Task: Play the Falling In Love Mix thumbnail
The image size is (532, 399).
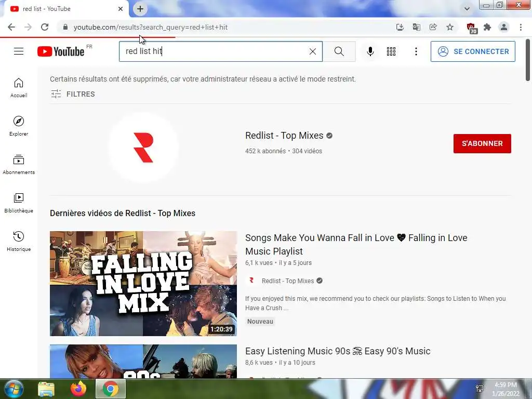Action: tap(143, 284)
